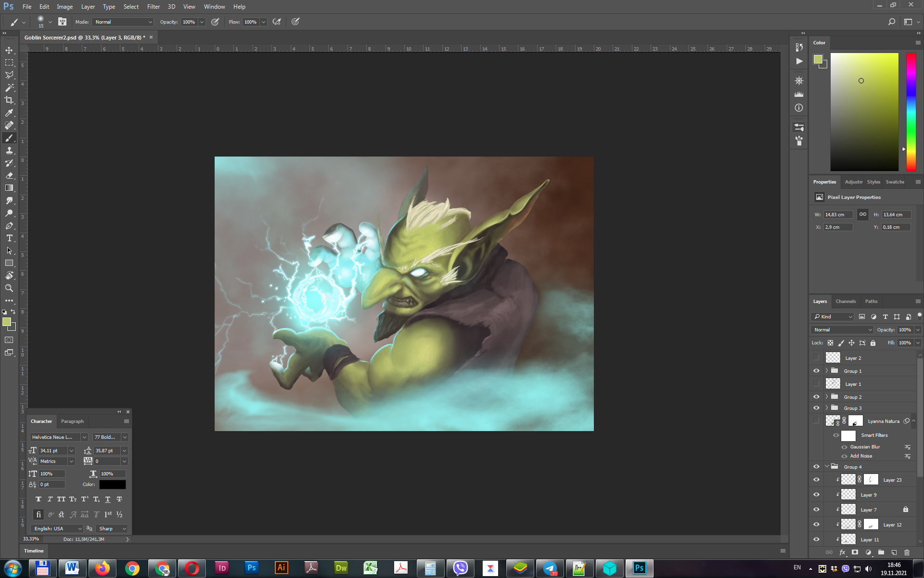Image resolution: width=924 pixels, height=578 pixels.
Task: Hide the Group 3 layer
Action: pos(816,408)
